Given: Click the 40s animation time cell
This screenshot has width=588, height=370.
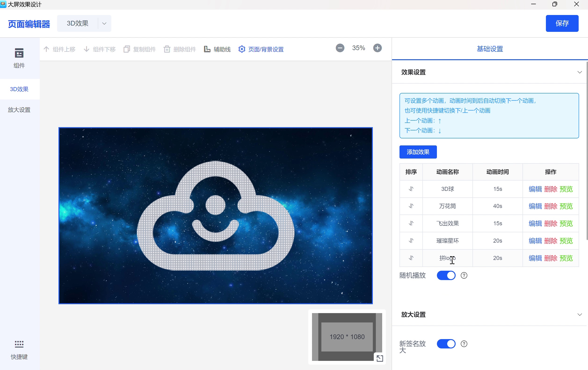Looking at the screenshot, I should coord(497,206).
